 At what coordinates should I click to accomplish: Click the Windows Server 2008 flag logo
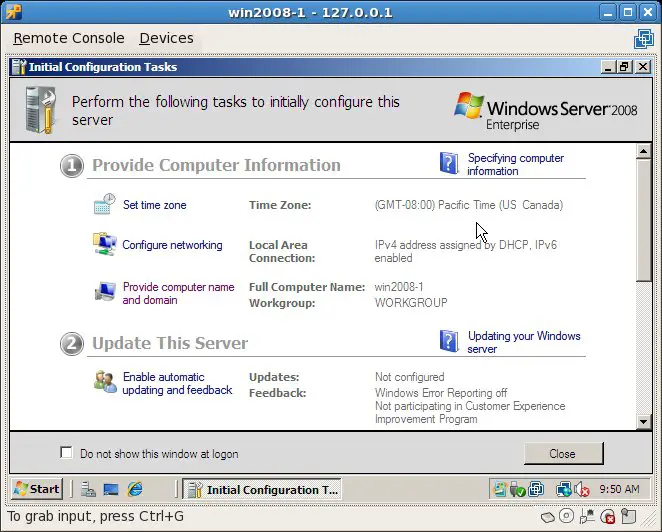469,105
